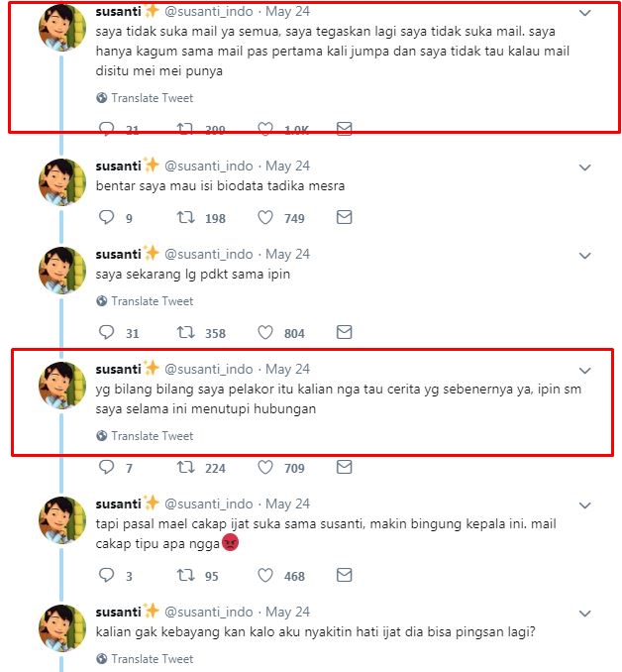The image size is (622, 672).
Task: Click Translate Tweet under 'kalian gak kebayang' tweet
Action: coord(152,659)
